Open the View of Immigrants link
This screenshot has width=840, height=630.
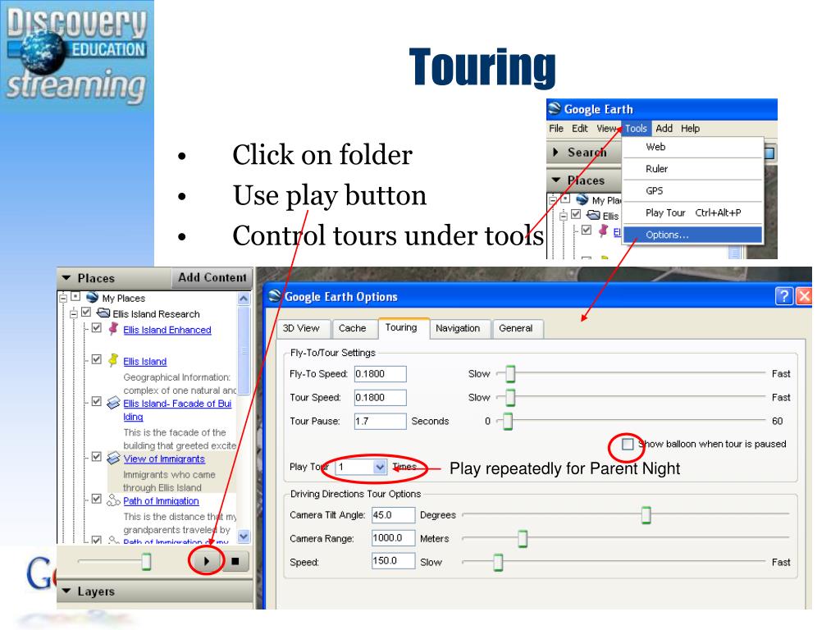164,459
